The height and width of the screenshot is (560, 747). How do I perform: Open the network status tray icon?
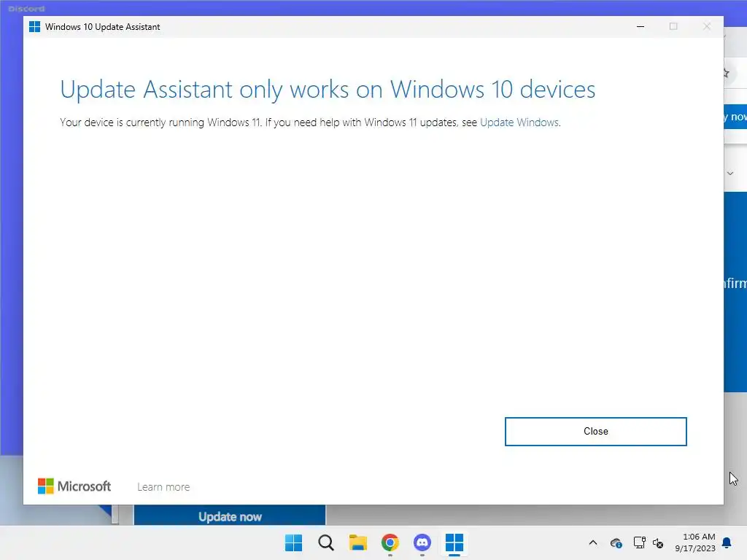pyautogui.click(x=639, y=542)
